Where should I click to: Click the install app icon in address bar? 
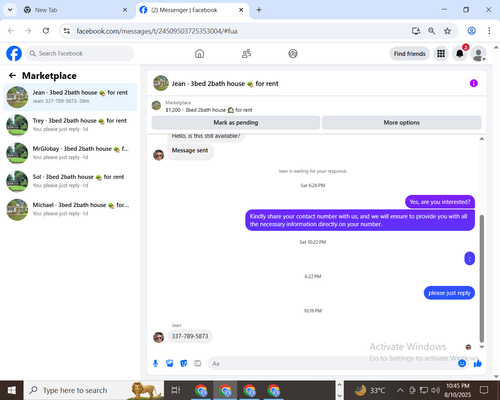(x=416, y=31)
